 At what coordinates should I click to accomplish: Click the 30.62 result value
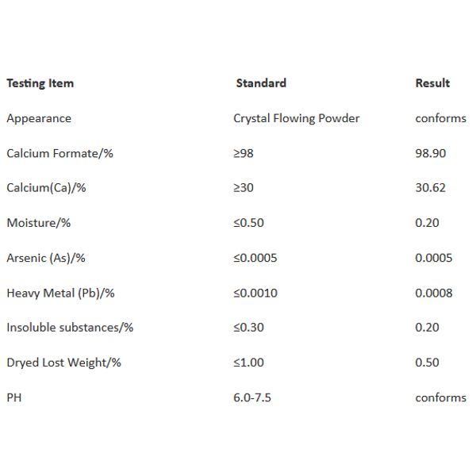(x=431, y=187)
